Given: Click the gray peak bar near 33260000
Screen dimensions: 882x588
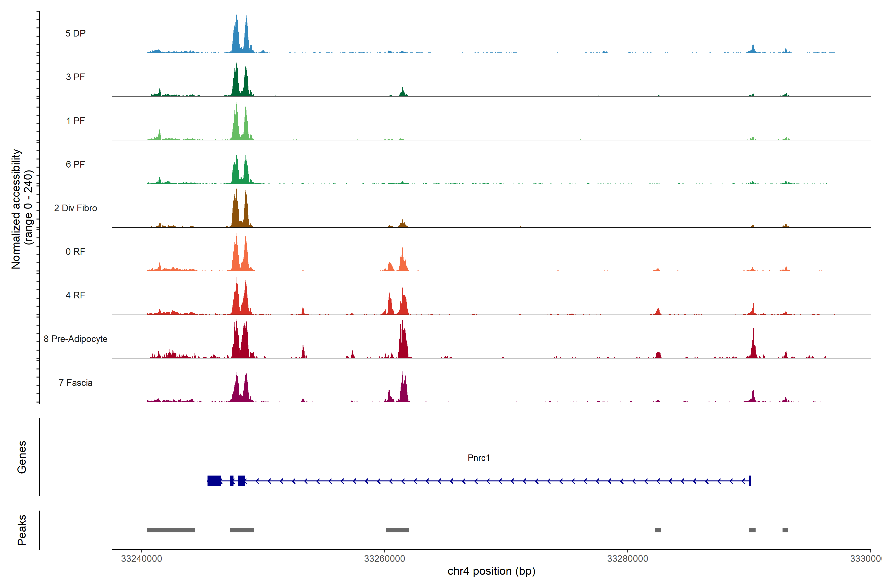Looking at the screenshot, I should pyautogui.click(x=397, y=530).
